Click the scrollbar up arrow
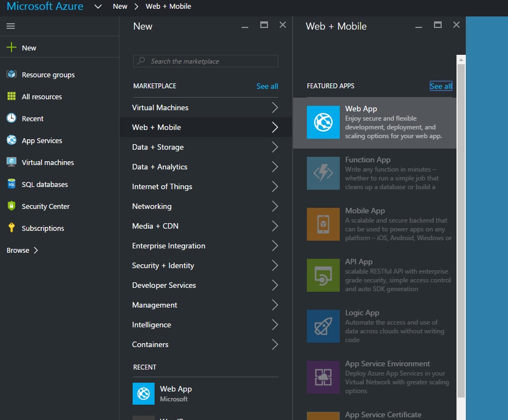 point(461,60)
